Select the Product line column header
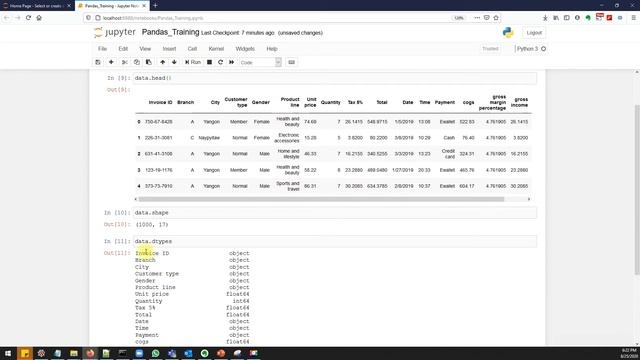The image size is (640, 360). tap(290, 102)
